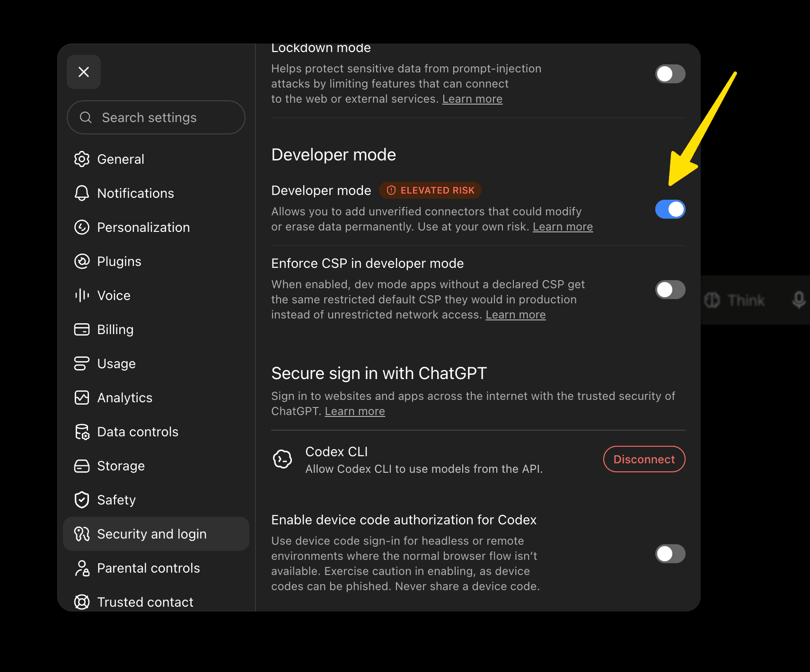Open Learn more link for Developer mode risk
The width and height of the screenshot is (810, 672).
(x=563, y=227)
